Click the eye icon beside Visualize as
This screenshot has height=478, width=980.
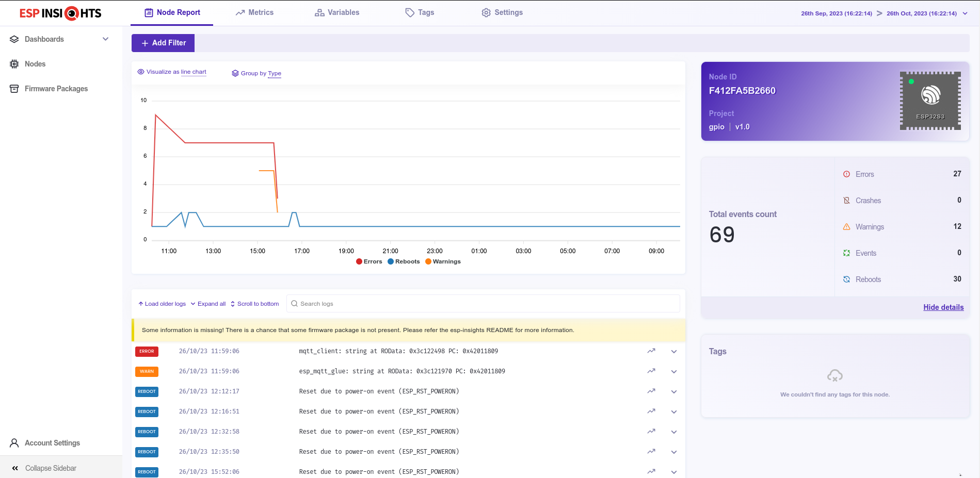(141, 72)
